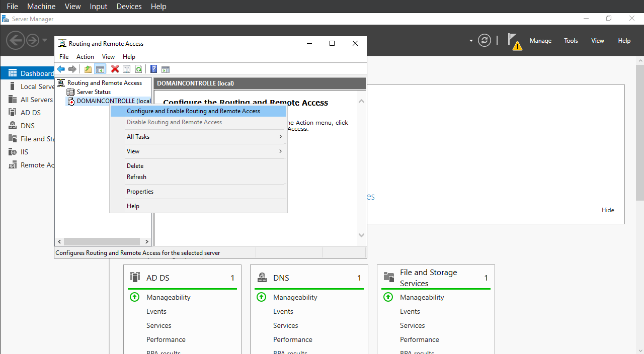
Task: Click the Back arrow in Routing and Remote Access toolbar
Action: tap(61, 69)
